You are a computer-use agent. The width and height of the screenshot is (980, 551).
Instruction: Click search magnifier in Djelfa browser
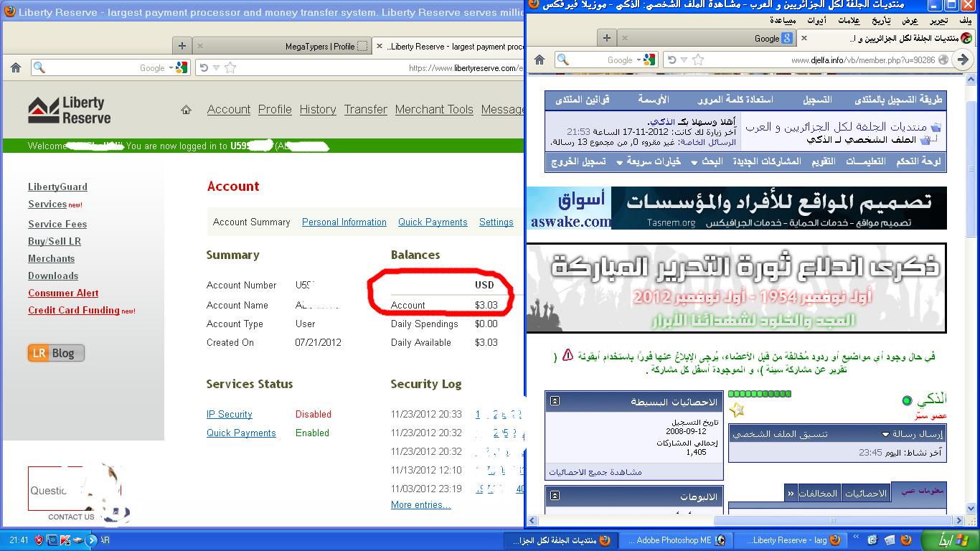[x=563, y=60]
